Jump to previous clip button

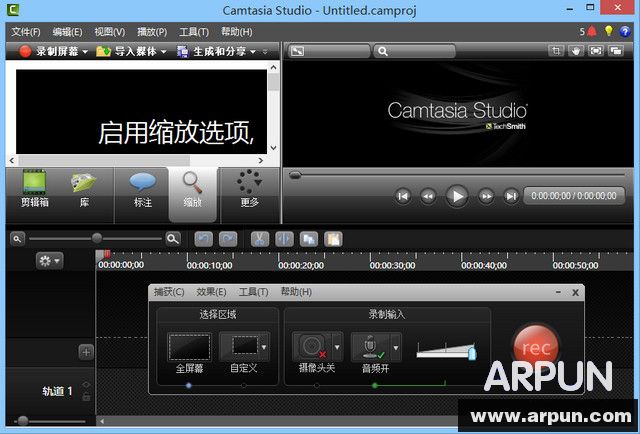click(x=403, y=196)
